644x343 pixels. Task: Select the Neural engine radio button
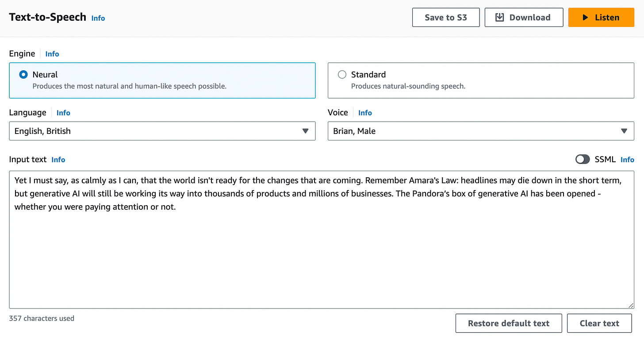tap(23, 75)
